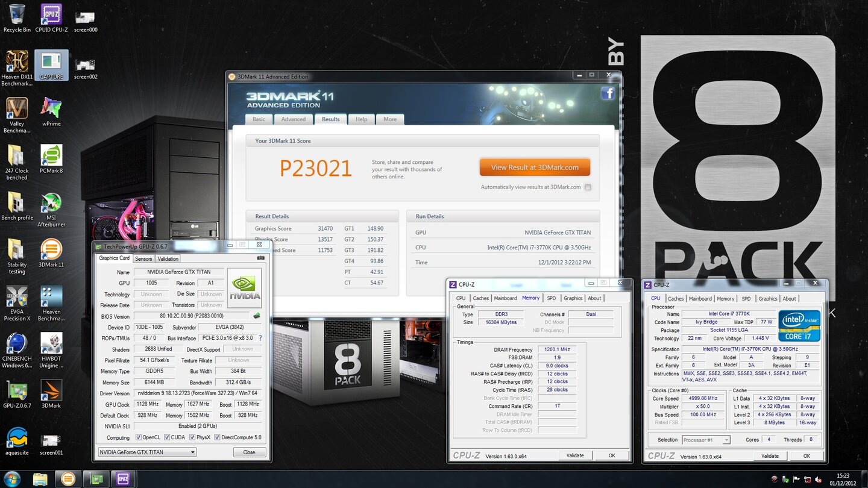Click the NVIDIA logo in GPU-Z
Viewport: 868px width, 488px height.
[x=244, y=289]
